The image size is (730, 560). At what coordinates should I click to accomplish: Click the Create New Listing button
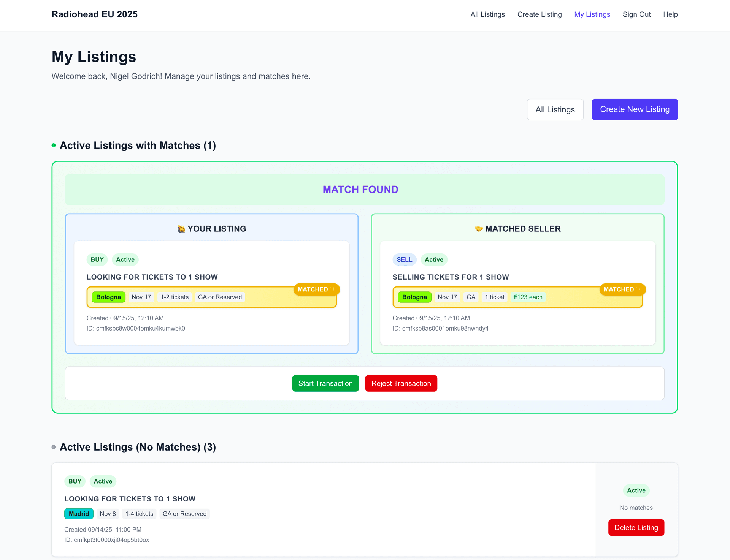pos(635,109)
